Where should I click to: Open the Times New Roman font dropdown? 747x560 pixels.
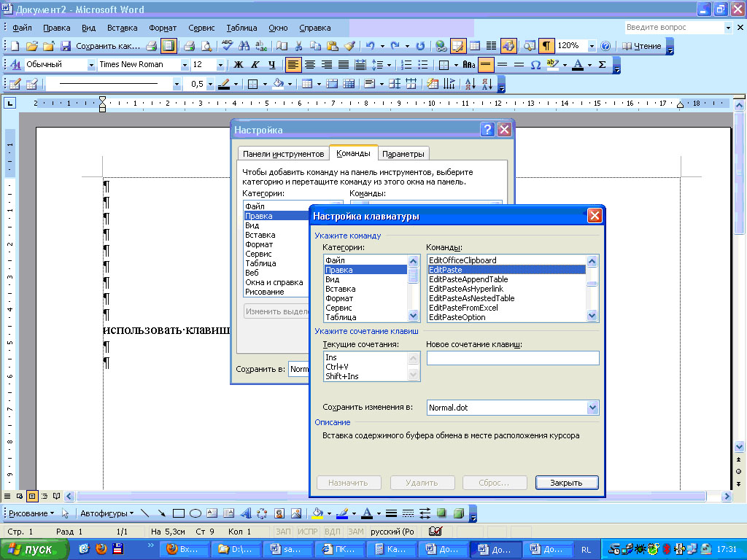185,65
